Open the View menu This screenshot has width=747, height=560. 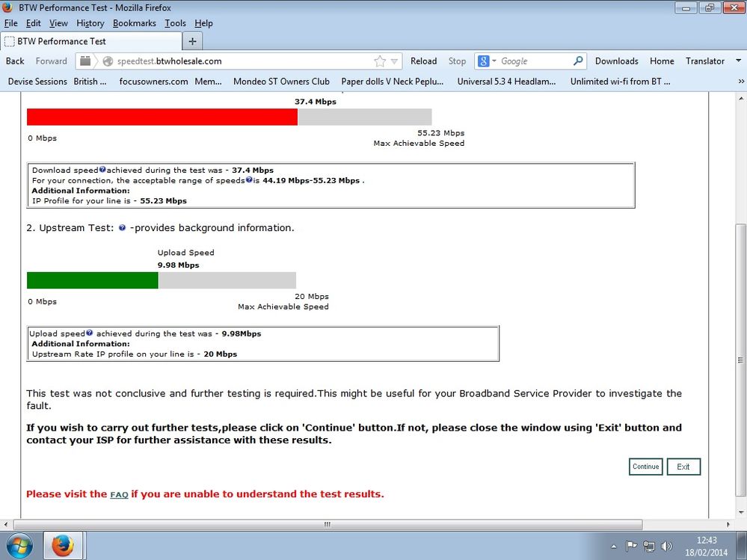pos(58,23)
